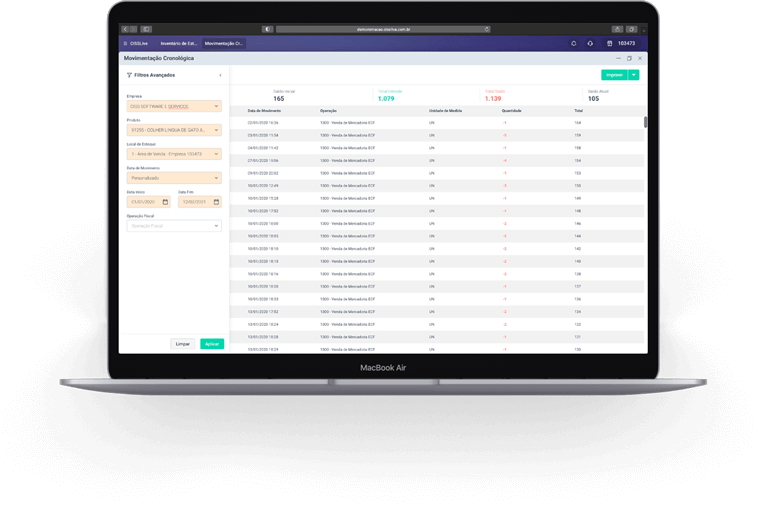
Task: Close the Movimentação Cronológica window
Action: pyautogui.click(x=640, y=58)
